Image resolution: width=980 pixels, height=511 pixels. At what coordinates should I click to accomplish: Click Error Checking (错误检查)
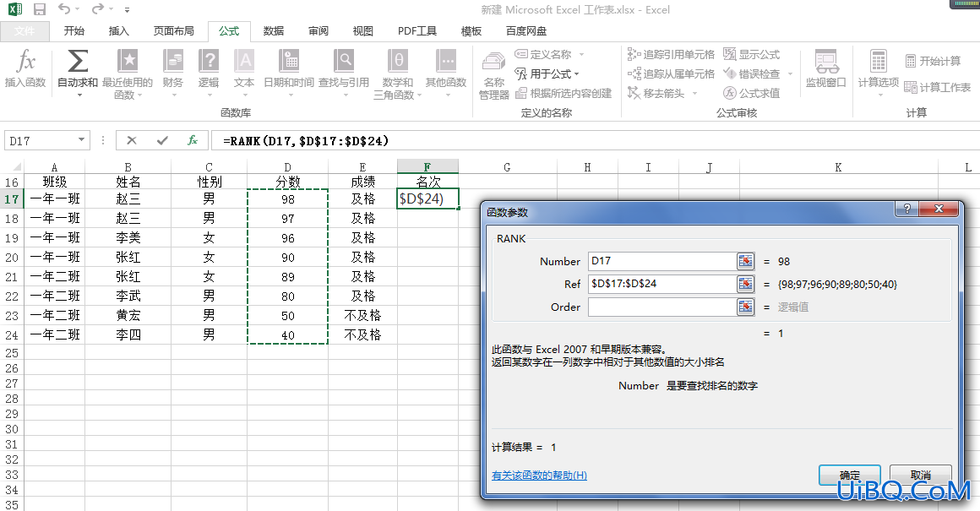tap(752, 73)
